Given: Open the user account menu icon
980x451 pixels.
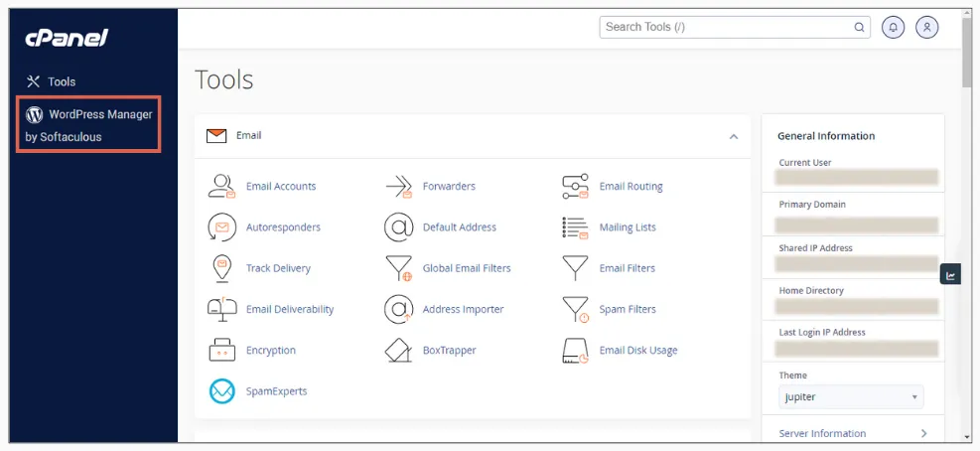Looking at the screenshot, I should (x=926, y=28).
